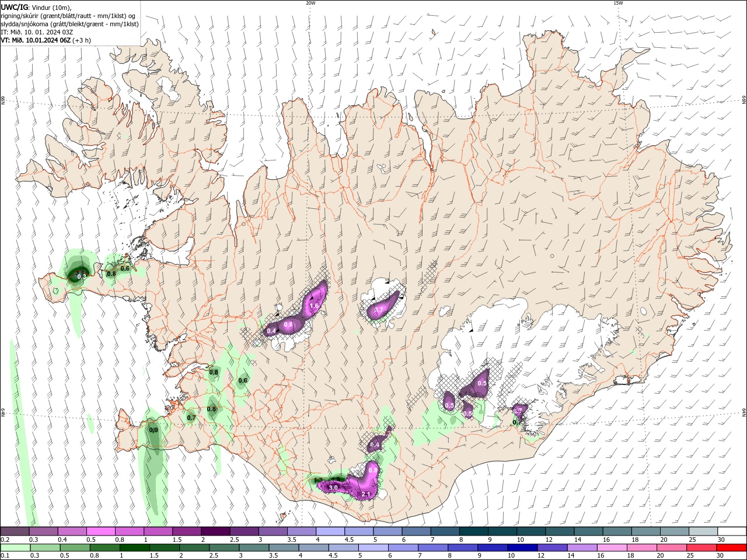Image resolution: width=747 pixels, height=560 pixels.
Task: Pick the rain scale swatch labeled 2.5
Action: pos(225,548)
